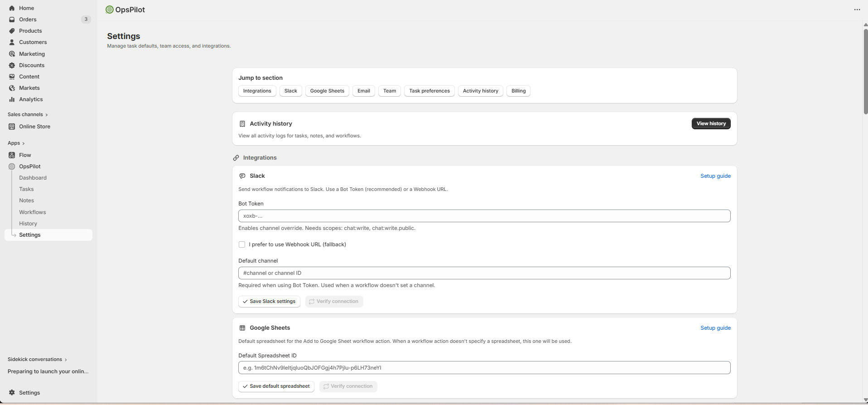Click the Analytics bar chart icon

coord(12,99)
